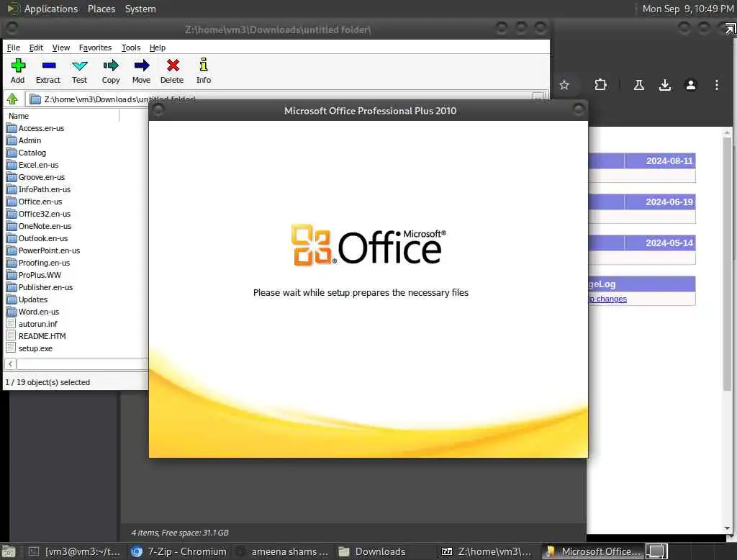The height and width of the screenshot is (560, 737).
Task: Click the browser page vertical scrollbar
Action: click(727, 263)
